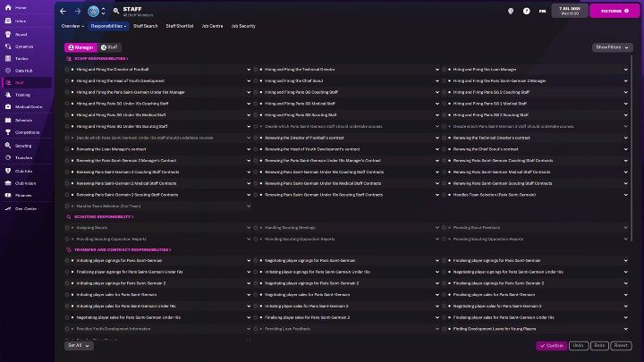
Task: Open the Job Centre tab
Action: (x=212, y=26)
